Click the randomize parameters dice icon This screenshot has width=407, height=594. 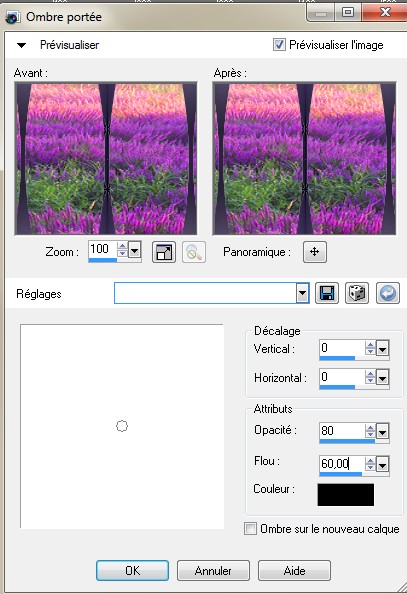[357, 293]
